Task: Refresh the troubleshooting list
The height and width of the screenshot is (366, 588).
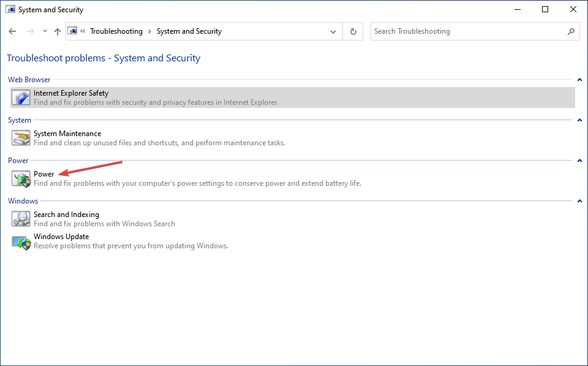Action: point(353,31)
